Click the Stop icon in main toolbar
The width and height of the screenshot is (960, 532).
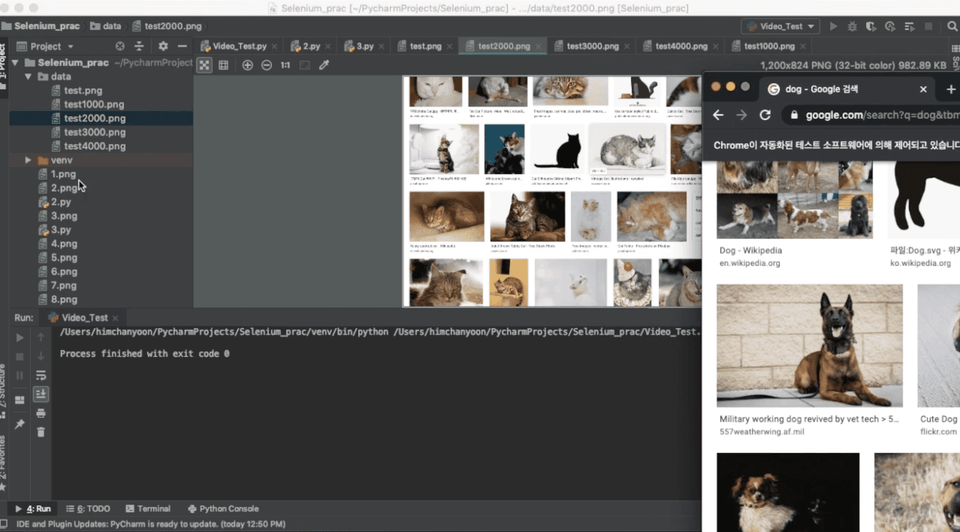tap(929, 26)
